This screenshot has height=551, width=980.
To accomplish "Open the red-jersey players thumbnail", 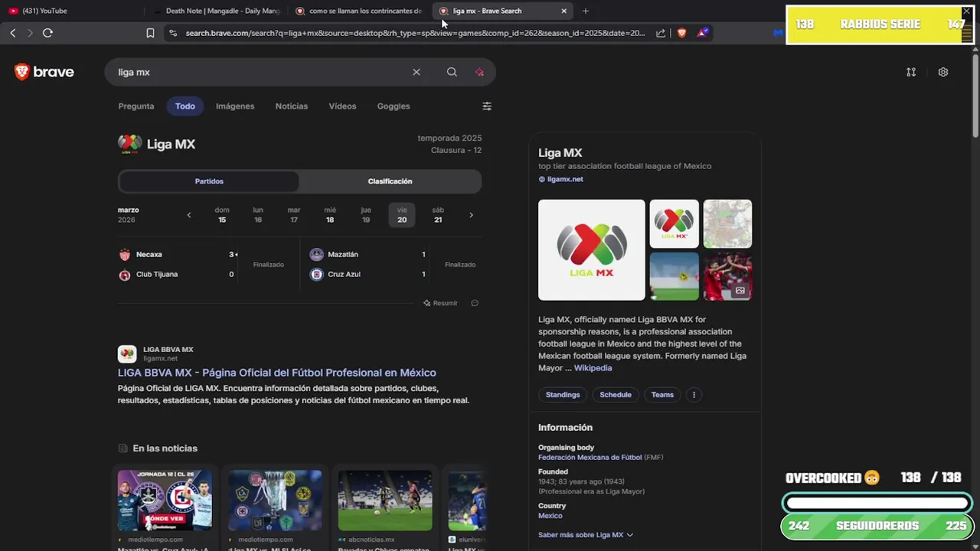I will [727, 276].
